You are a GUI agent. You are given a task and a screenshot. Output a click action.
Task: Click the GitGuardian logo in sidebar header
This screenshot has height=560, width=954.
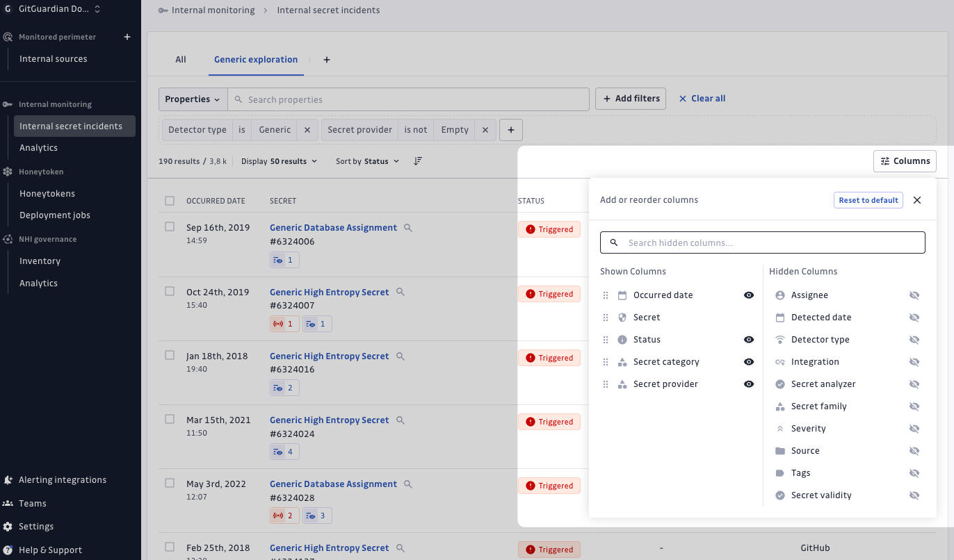tap(8, 9)
